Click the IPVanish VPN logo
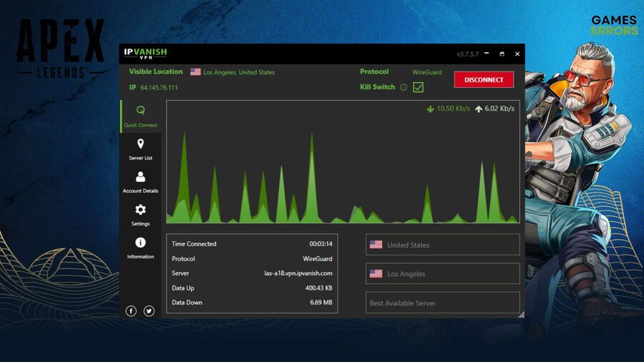The width and height of the screenshot is (644, 362). pyautogui.click(x=145, y=54)
